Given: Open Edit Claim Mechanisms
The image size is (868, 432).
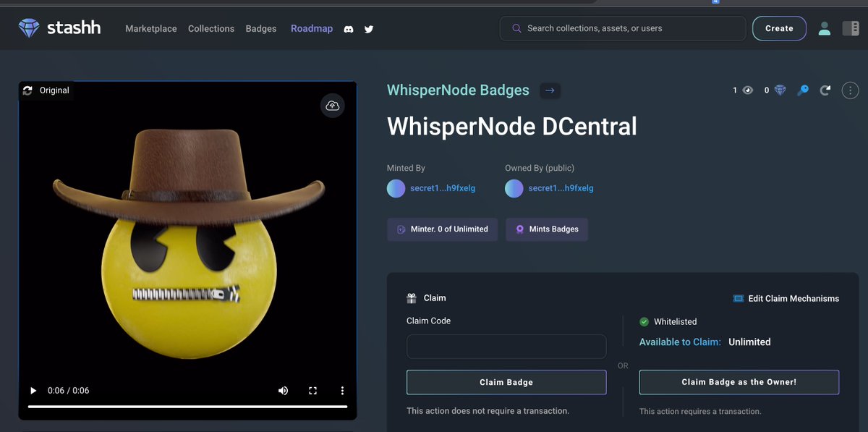Looking at the screenshot, I should pyautogui.click(x=786, y=298).
